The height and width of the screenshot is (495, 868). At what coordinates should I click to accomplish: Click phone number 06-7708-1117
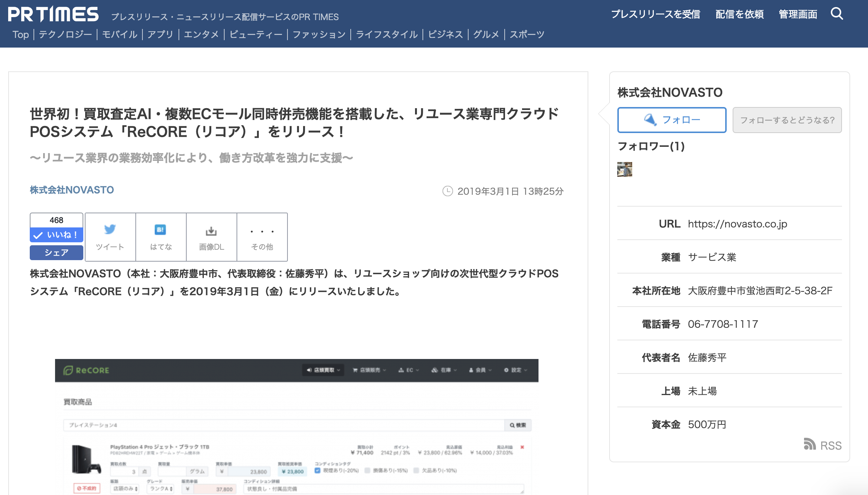(723, 324)
